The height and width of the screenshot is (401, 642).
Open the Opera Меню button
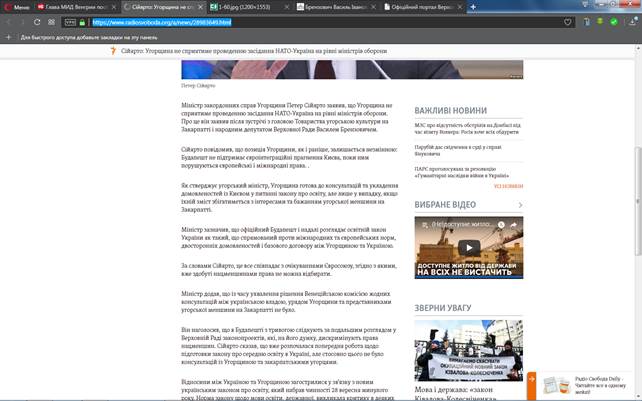(x=15, y=6)
